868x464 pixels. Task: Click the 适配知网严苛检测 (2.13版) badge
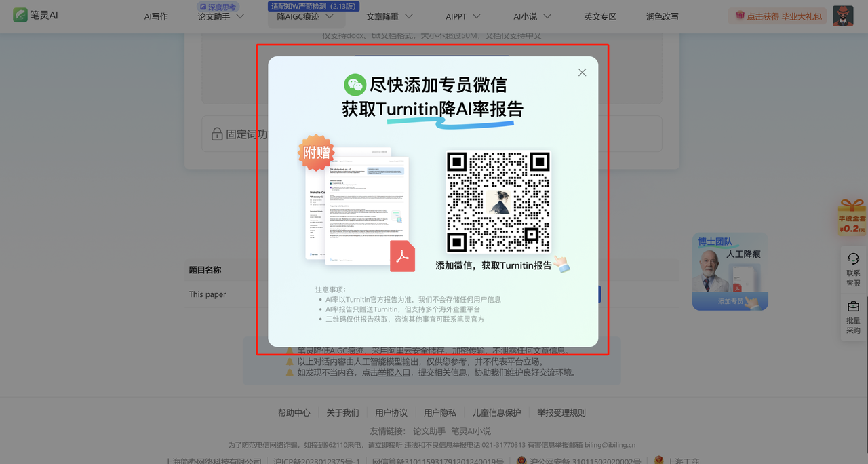tap(314, 6)
